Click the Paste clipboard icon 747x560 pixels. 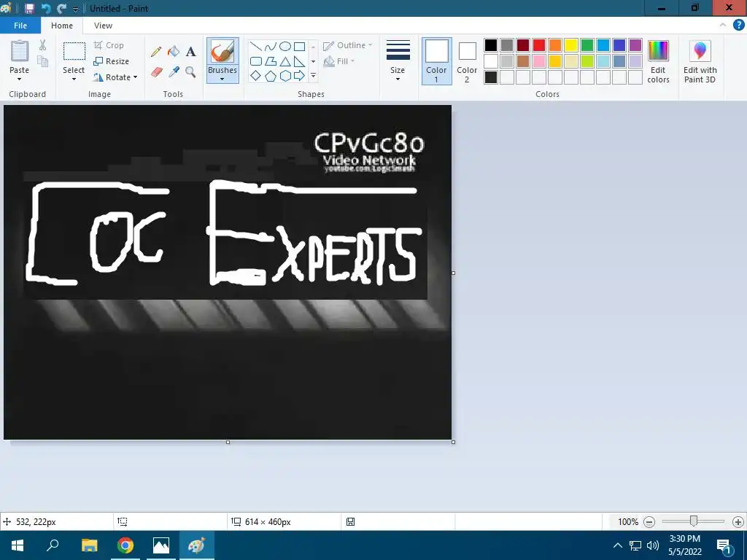pyautogui.click(x=20, y=51)
